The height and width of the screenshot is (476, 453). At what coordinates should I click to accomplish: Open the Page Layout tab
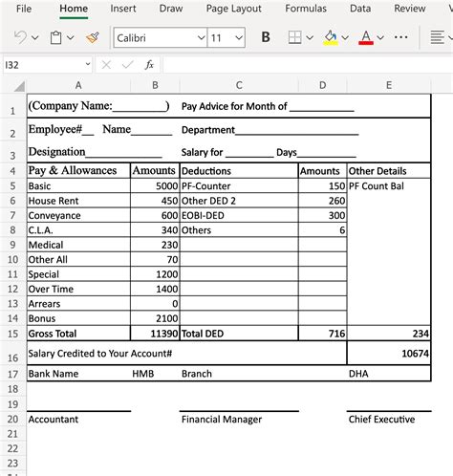pos(234,9)
